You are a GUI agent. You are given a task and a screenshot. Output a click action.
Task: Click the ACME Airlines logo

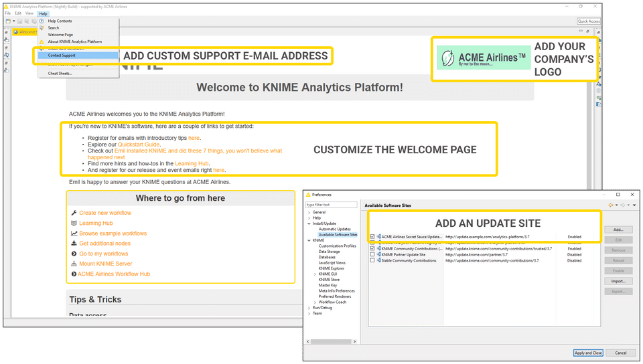[484, 58]
